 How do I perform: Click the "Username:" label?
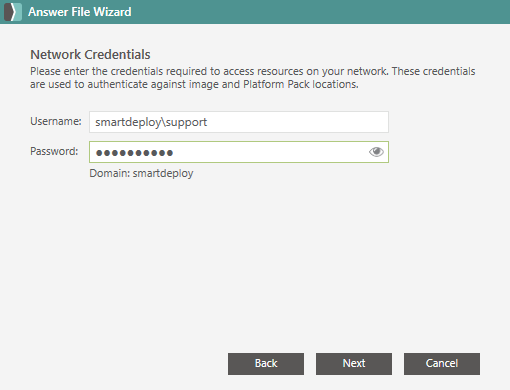[56, 121]
